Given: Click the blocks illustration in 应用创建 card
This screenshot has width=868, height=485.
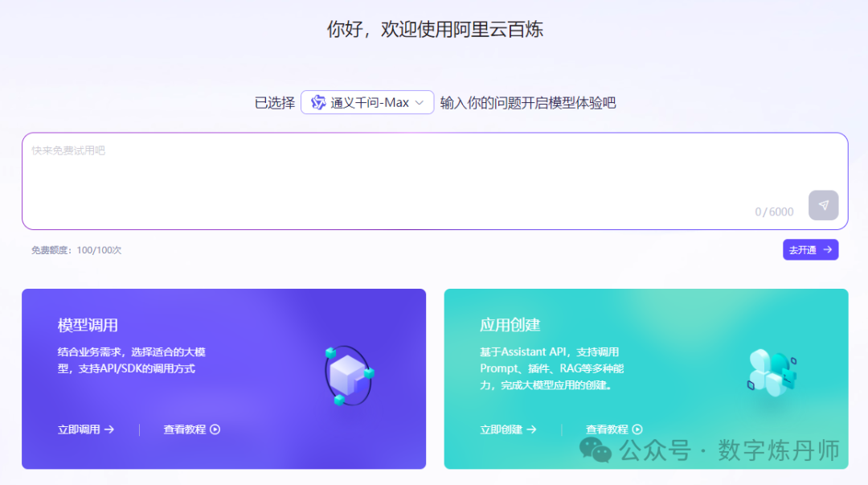Looking at the screenshot, I should point(772,372).
